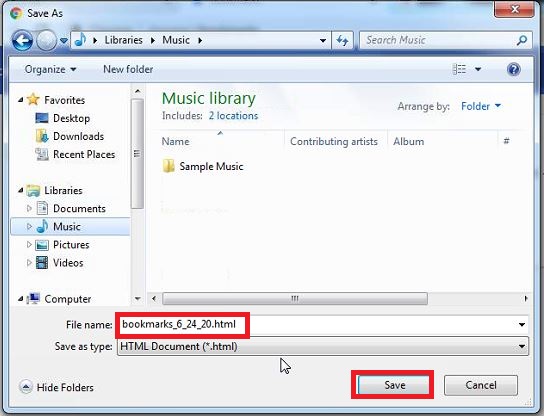Open the view options dropdown arrow
The image size is (544, 416).
click(478, 69)
